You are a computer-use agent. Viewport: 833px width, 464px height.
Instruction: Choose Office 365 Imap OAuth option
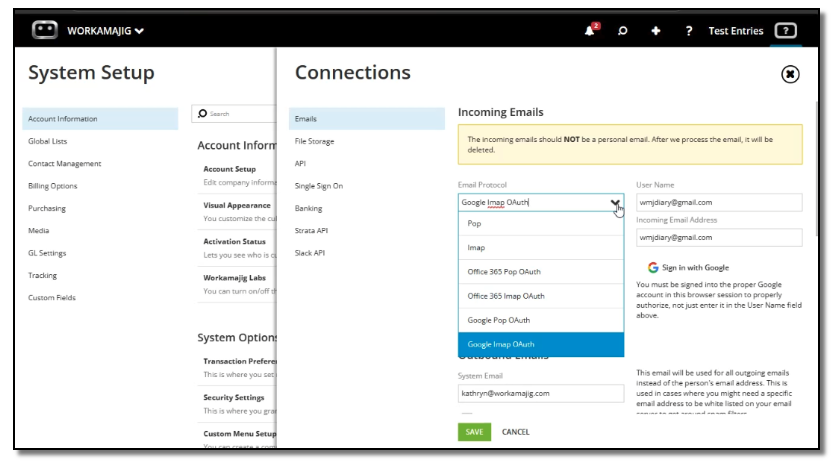541,296
